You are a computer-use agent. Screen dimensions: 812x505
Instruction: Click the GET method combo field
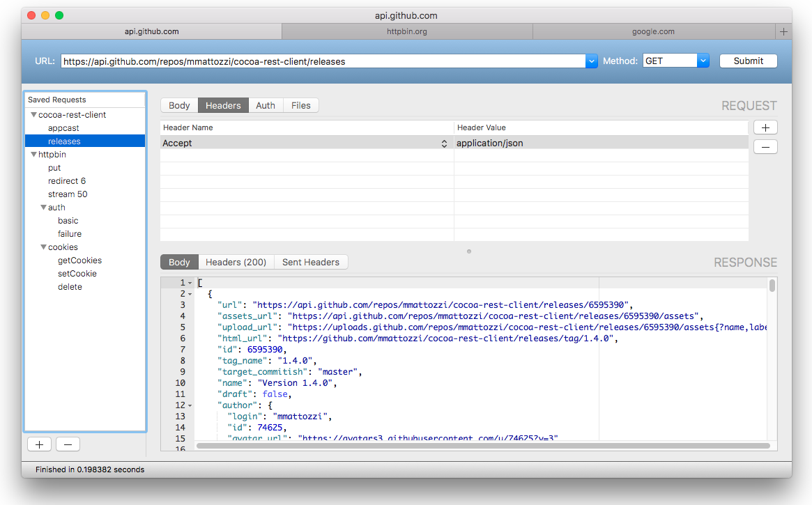(670, 61)
